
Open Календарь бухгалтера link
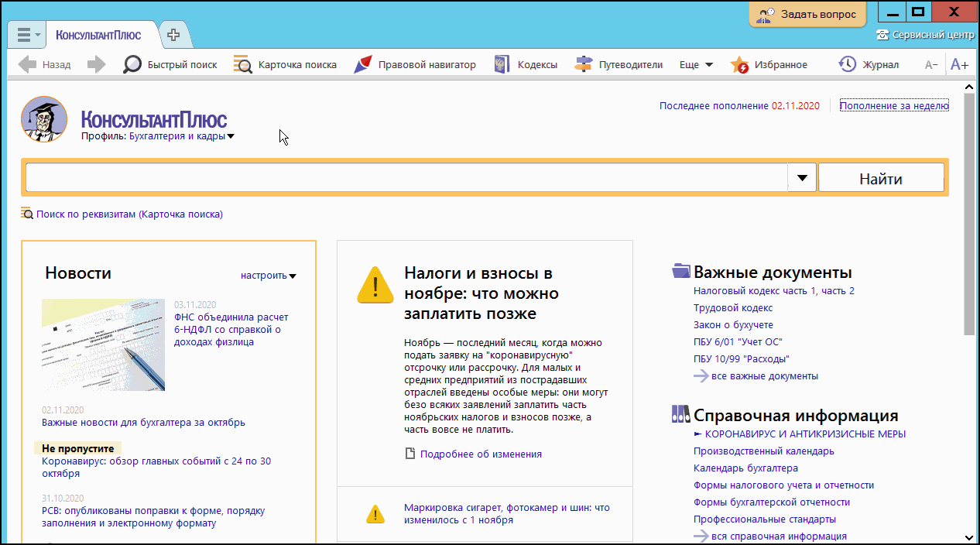745,468
